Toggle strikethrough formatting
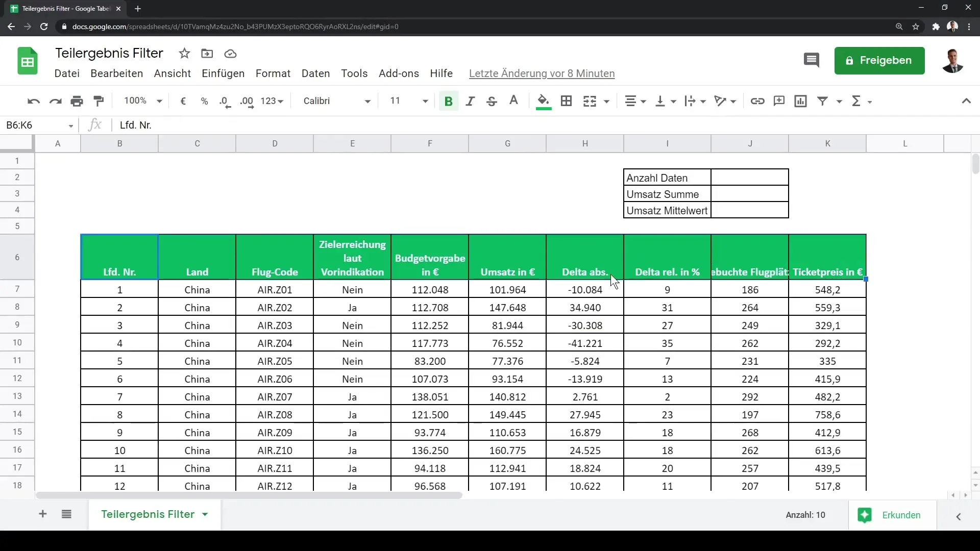 [x=492, y=101]
